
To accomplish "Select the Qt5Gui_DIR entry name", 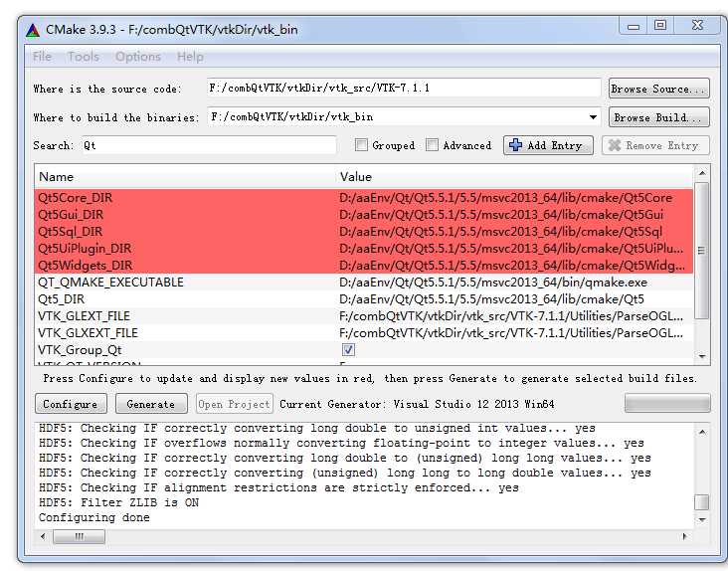I will pos(71,215).
